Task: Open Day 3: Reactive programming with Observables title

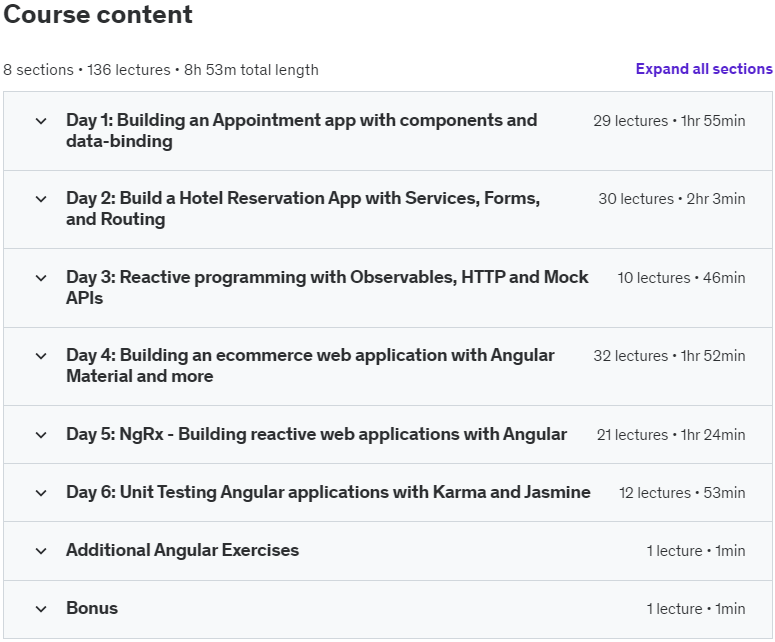Action: pos(327,287)
